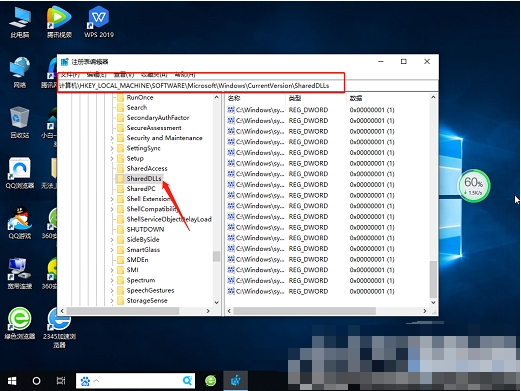Expand the SettingSync key
Screen dimensions: 521x391
(x=112, y=148)
